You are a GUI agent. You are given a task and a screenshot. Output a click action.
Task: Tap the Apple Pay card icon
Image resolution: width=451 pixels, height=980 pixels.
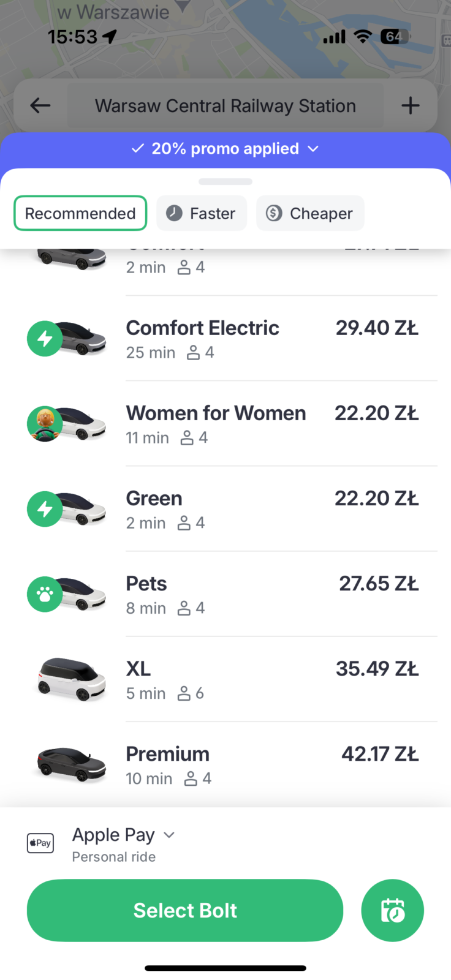click(x=40, y=843)
